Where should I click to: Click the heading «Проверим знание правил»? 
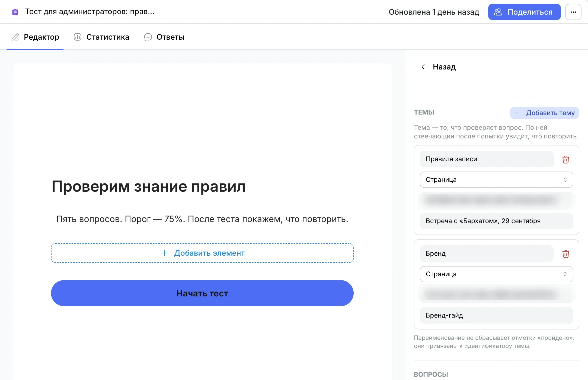pyautogui.click(x=148, y=186)
